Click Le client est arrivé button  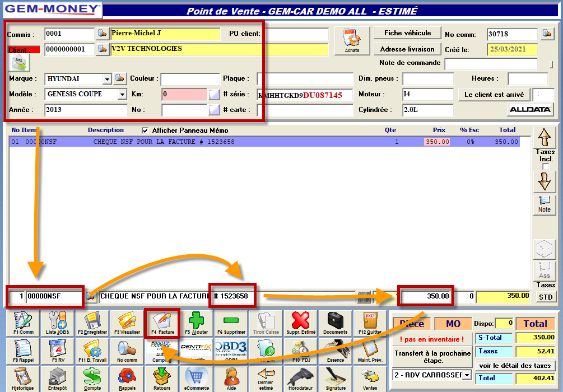click(494, 95)
